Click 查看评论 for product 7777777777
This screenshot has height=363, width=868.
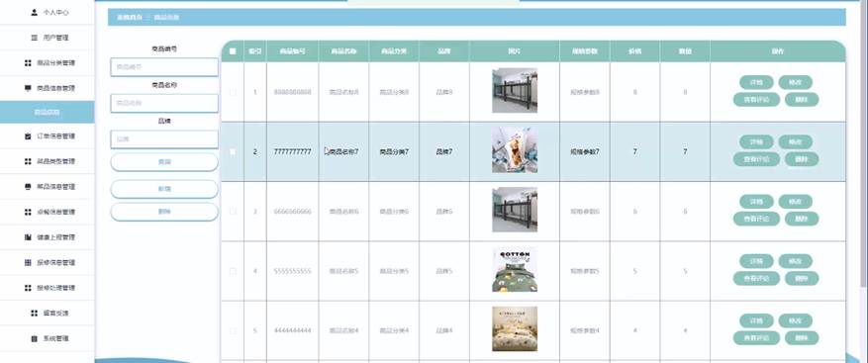tap(756, 159)
